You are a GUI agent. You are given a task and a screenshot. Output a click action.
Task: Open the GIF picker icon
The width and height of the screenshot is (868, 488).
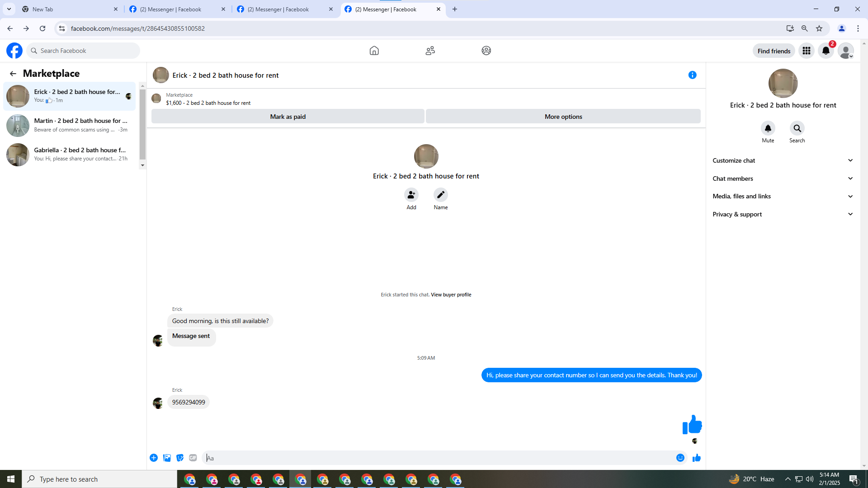(193, 458)
